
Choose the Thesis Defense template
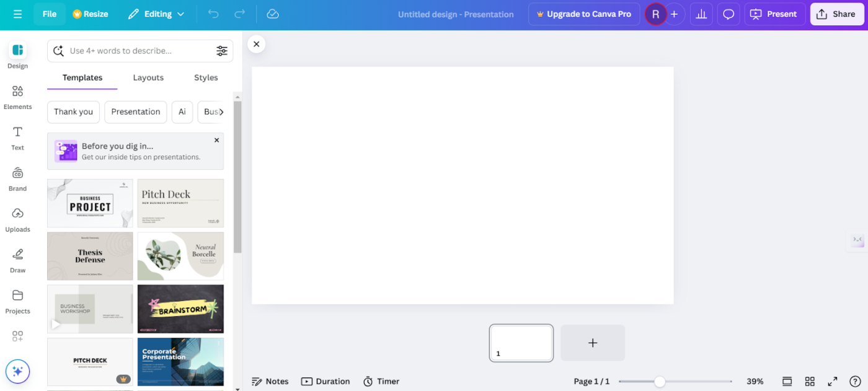pyautogui.click(x=90, y=256)
